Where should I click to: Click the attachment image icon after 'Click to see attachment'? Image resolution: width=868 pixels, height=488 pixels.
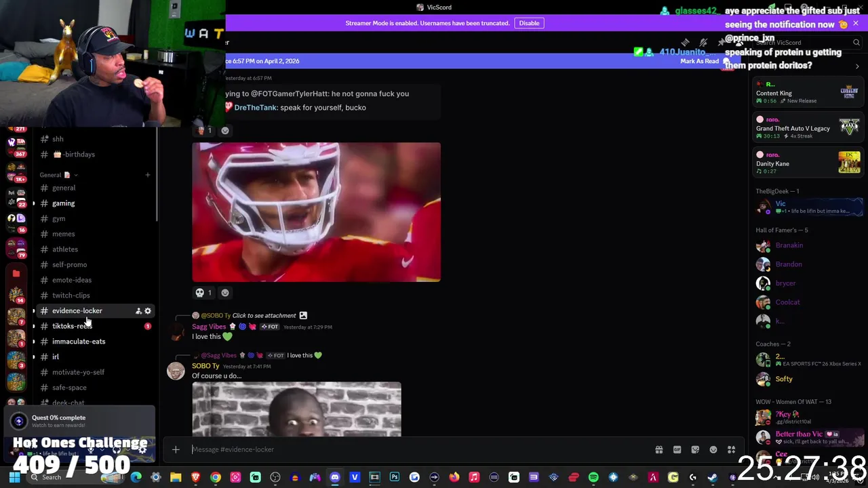[x=303, y=315]
